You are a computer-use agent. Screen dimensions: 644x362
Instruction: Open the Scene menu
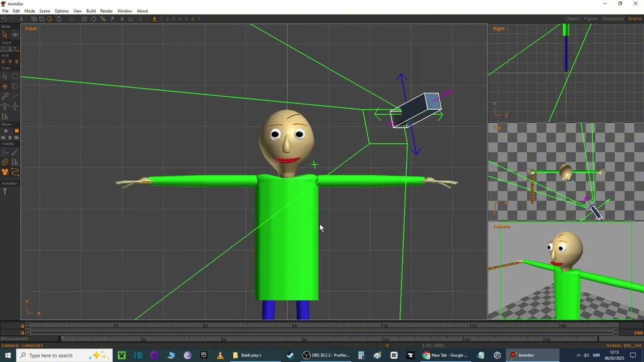(x=45, y=11)
